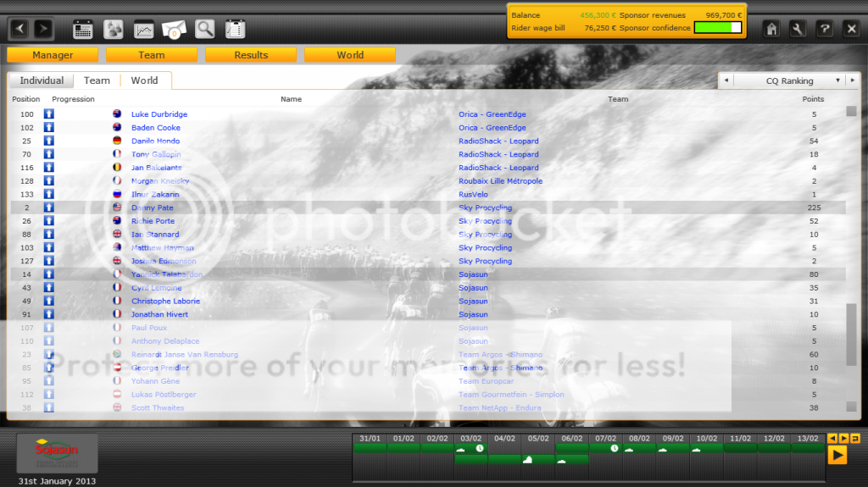Go back with the left arrow button
This screenshot has height=487, width=868.
pos(20,29)
